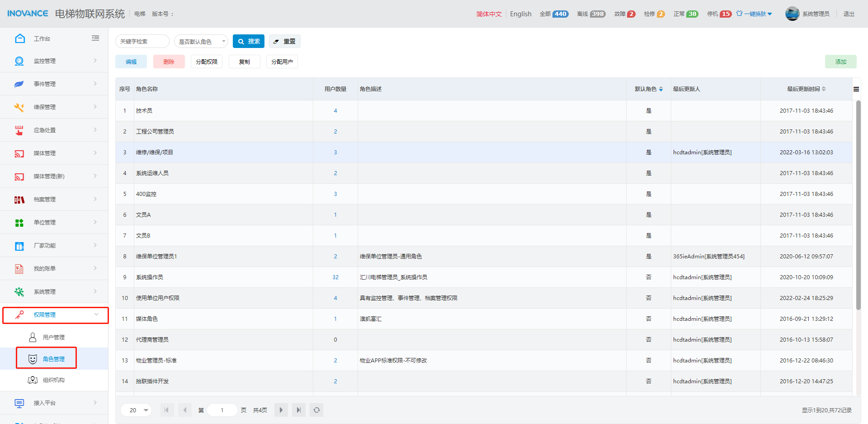The image size is (868, 424).
Task: Click the 单位管理 grid icon
Action: (19, 223)
